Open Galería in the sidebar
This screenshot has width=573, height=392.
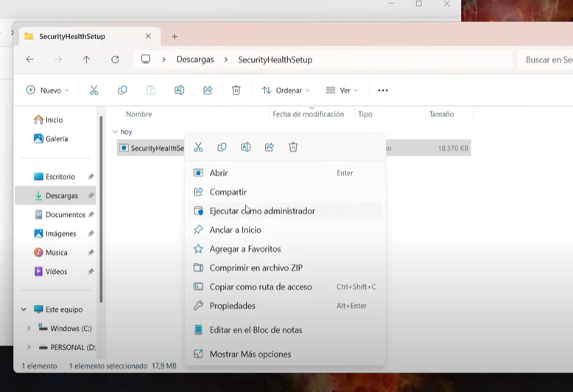(50, 139)
